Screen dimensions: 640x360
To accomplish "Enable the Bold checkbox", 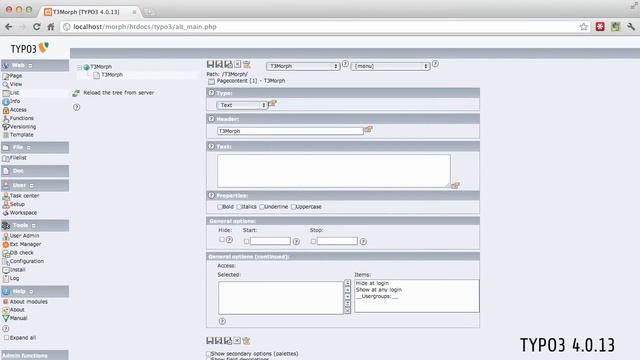I will tap(220, 207).
